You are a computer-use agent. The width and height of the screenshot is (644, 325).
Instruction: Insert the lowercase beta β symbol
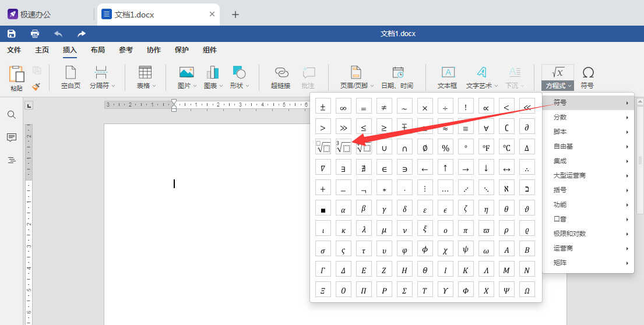364,209
